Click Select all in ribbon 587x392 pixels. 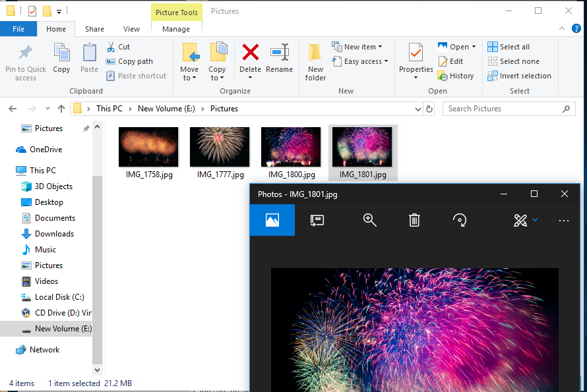[x=509, y=47]
